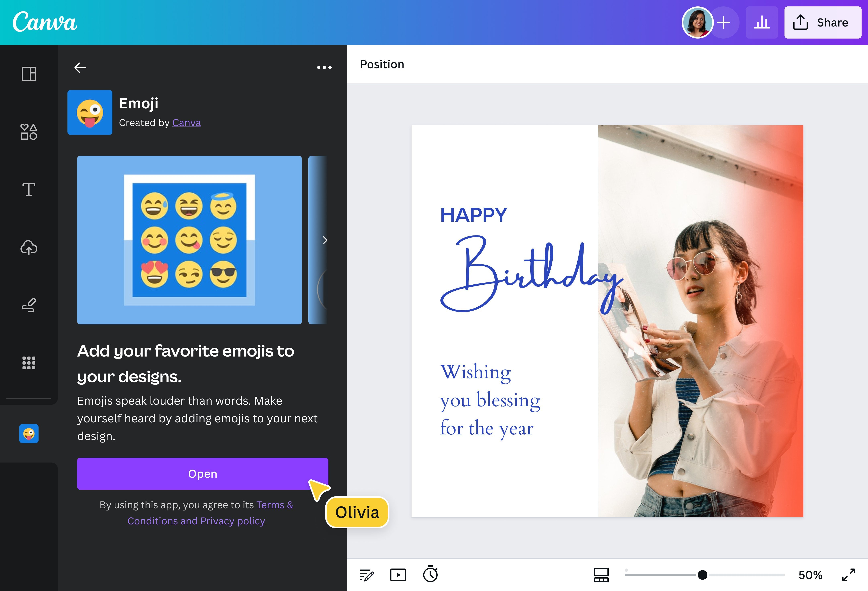The image size is (868, 591).
Task: Start the presentation preview
Action: (398, 575)
